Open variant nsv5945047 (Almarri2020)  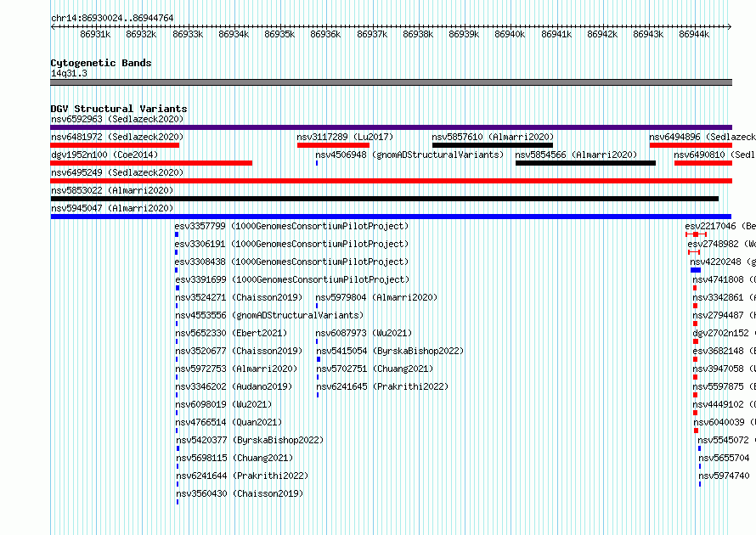[x=112, y=208]
